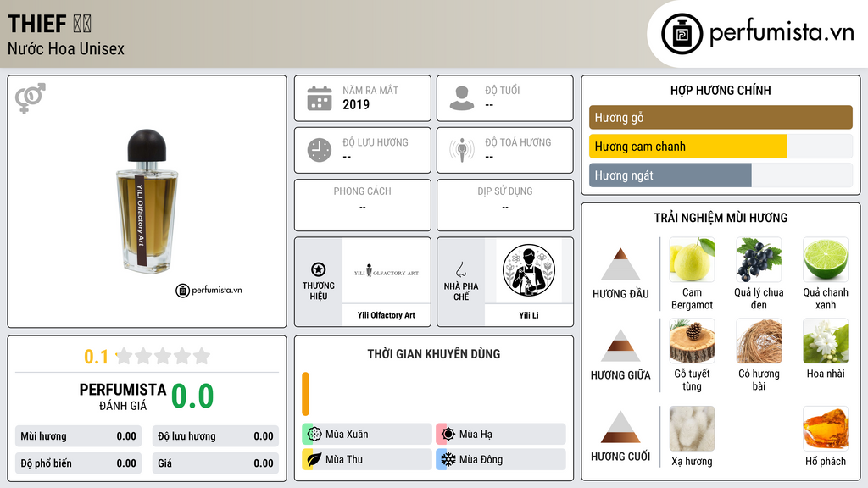Click the Mùi hương score field
The image size is (868, 488).
point(78,436)
